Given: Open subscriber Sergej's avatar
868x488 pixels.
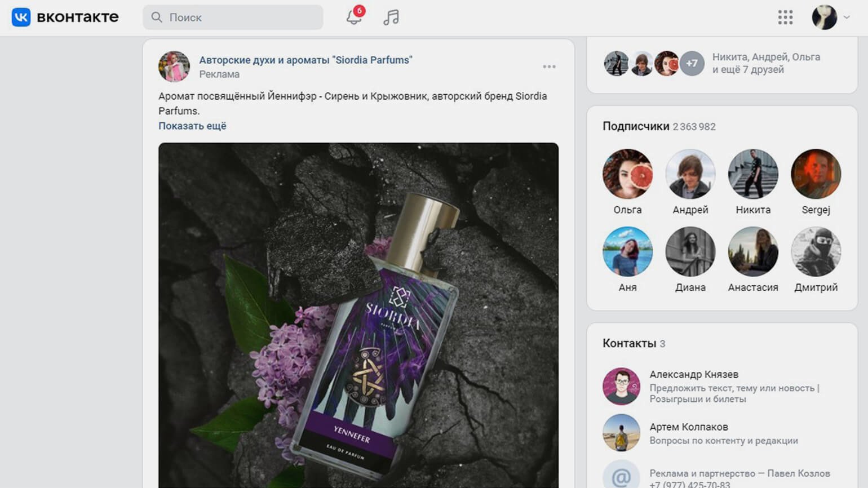Looking at the screenshot, I should click(x=816, y=174).
